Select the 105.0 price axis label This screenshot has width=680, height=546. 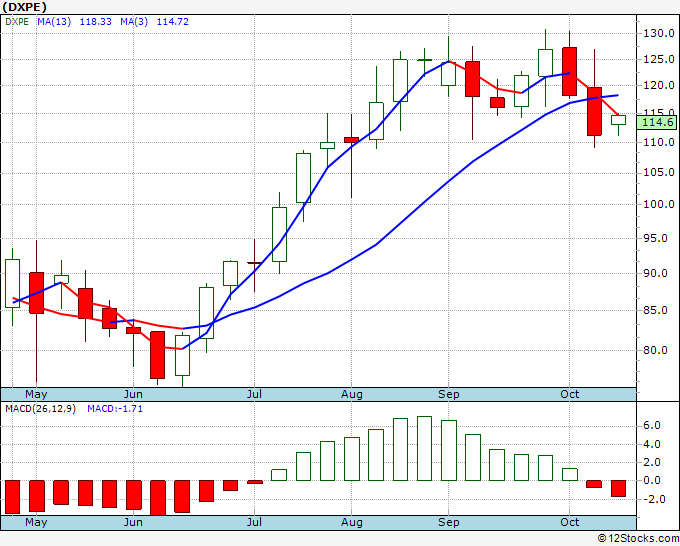[x=659, y=172]
